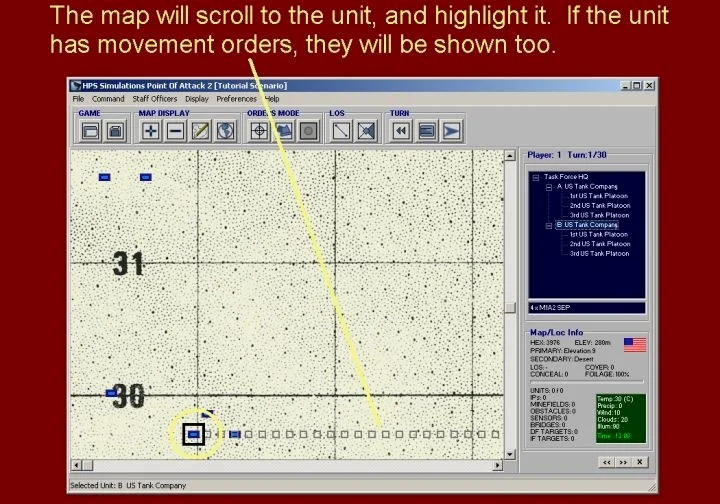Click the 'Selected Unit: B US Tank Company' status text
This screenshot has height=504, width=720.
click(x=128, y=486)
